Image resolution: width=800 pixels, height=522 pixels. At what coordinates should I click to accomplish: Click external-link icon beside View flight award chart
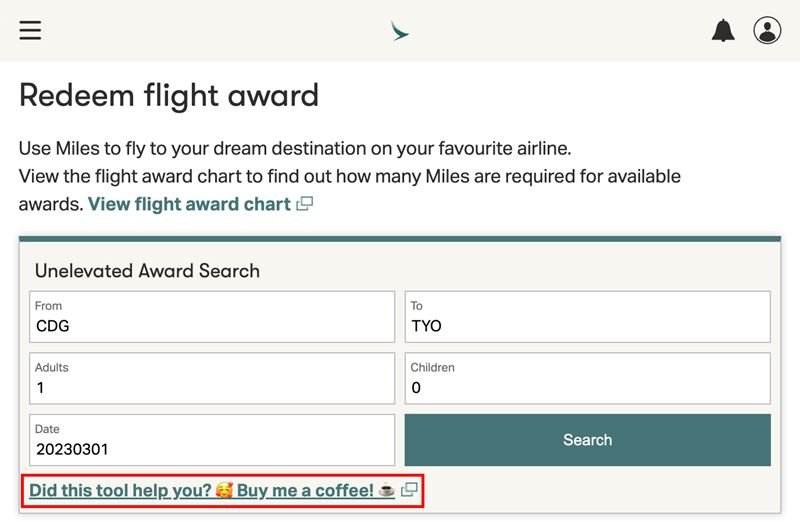(305, 204)
